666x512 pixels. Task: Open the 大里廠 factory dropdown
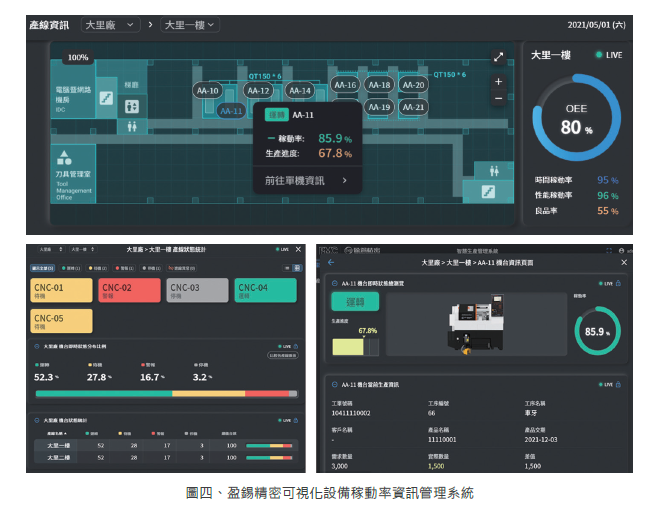pos(110,25)
